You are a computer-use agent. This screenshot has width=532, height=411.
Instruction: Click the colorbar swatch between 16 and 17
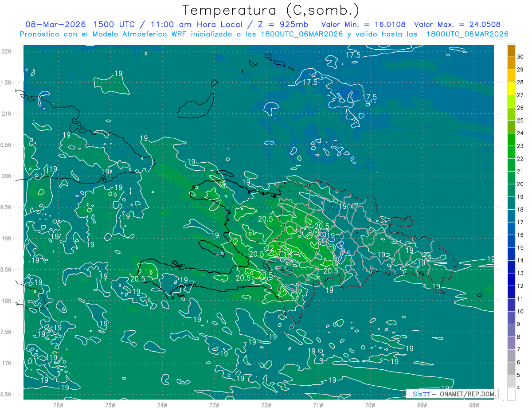[511, 229]
